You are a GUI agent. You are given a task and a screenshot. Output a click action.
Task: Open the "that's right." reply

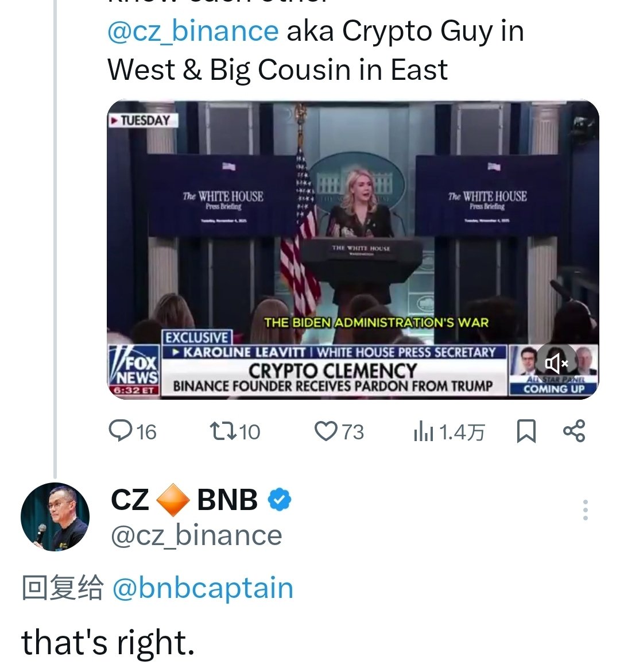(x=108, y=642)
